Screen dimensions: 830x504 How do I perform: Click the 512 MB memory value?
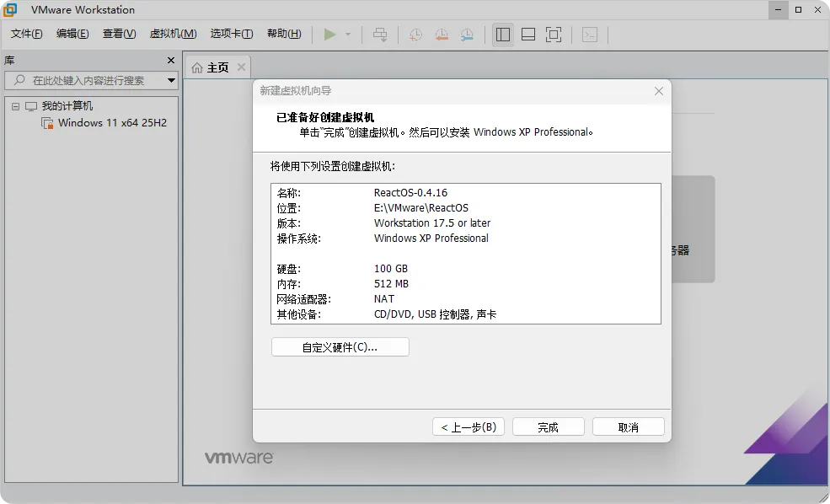click(391, 284)
